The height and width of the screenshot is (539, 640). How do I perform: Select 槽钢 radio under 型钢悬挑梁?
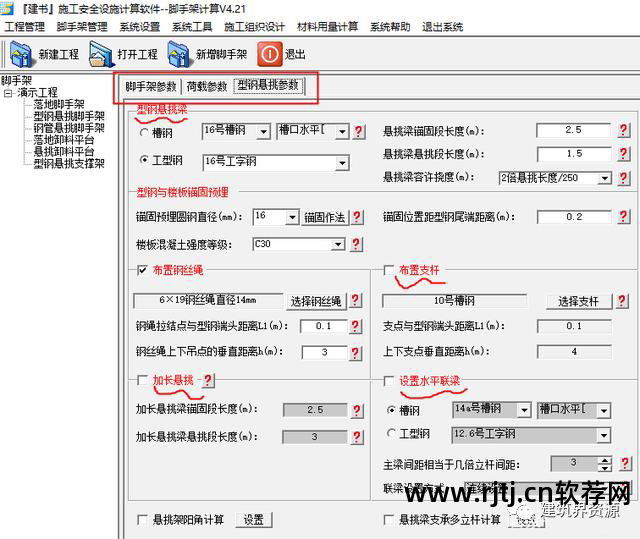[144, 133]
